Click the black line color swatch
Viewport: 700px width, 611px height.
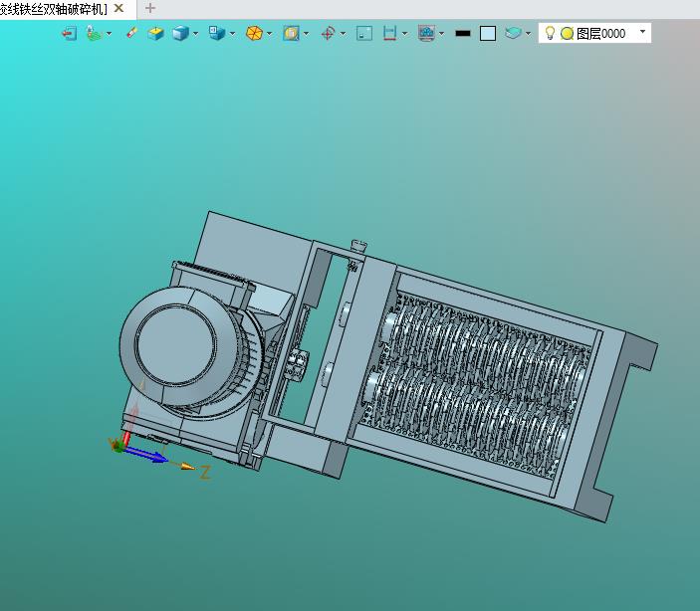click(463, 33)
